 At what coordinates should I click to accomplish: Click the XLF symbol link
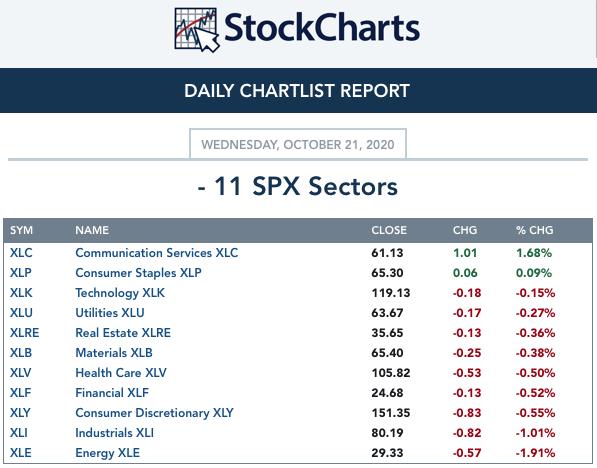click(x=21, y=393)
